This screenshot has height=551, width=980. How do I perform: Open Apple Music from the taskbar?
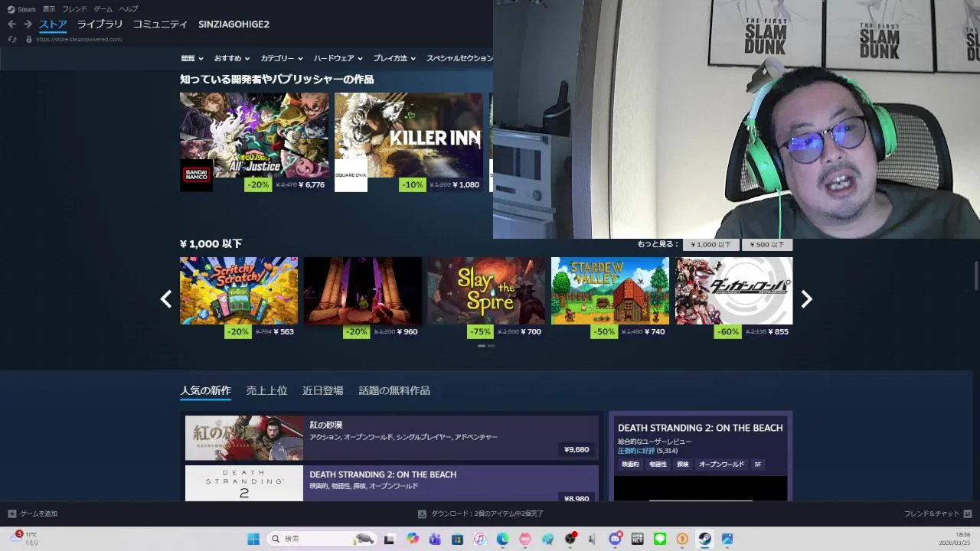tap(480, 539)
